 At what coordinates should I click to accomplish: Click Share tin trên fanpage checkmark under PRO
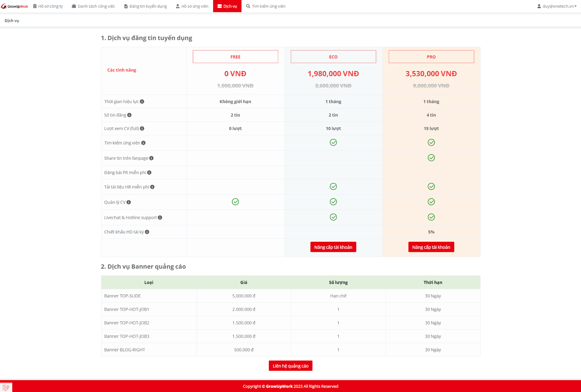431,158
